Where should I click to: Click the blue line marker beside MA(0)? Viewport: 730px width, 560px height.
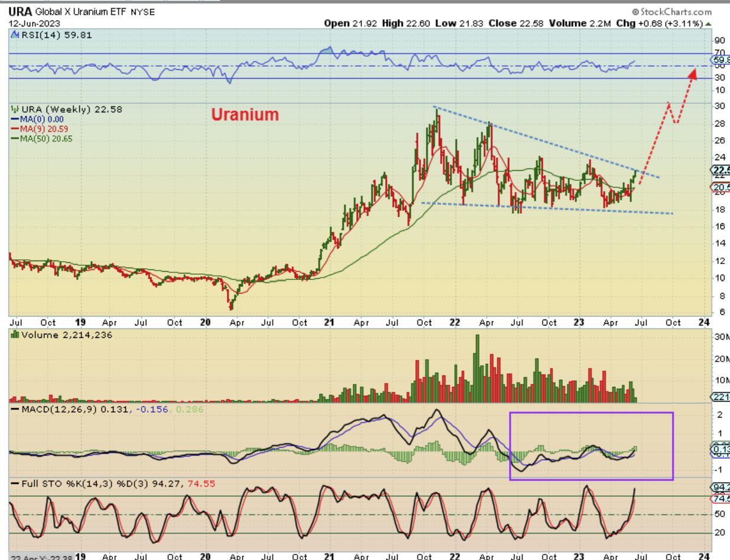(15, 119)
